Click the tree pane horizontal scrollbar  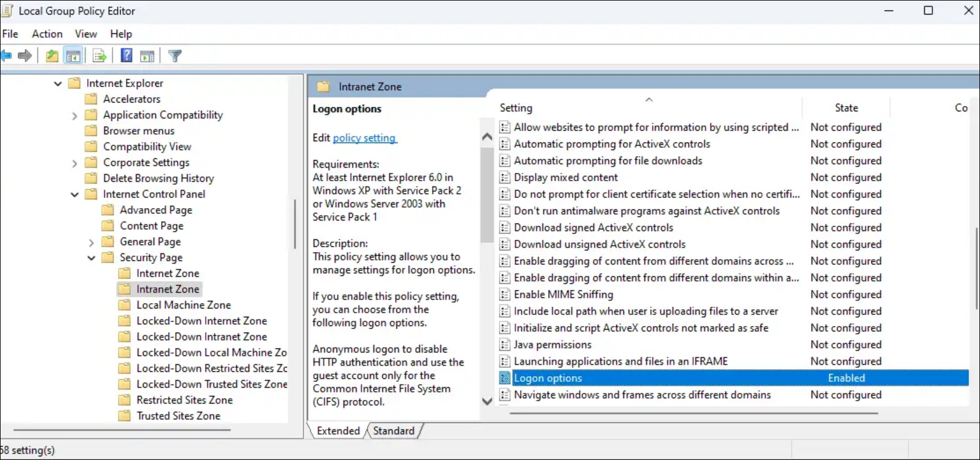(x=122, y=430)
